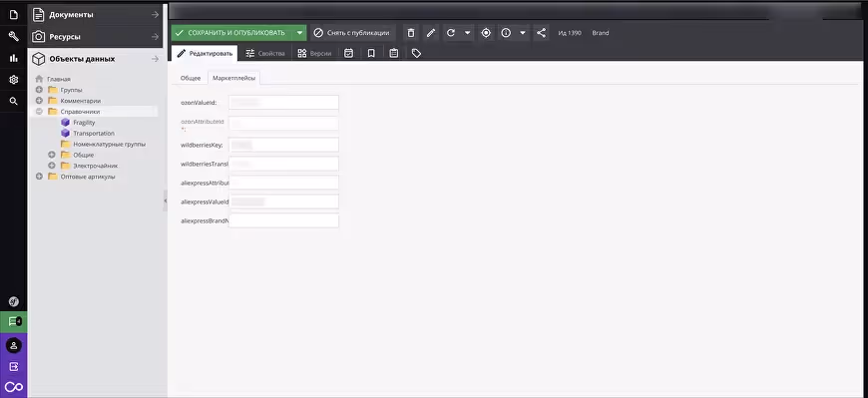Focus the aliexpressBrandN field
868x398 pixels.
(283, 220)
